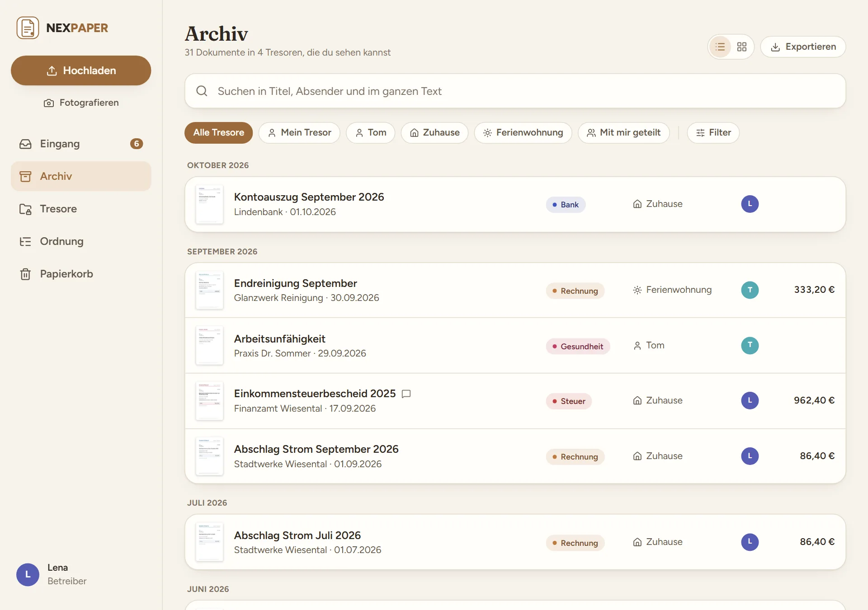Open the Filter options

point(713,132)
